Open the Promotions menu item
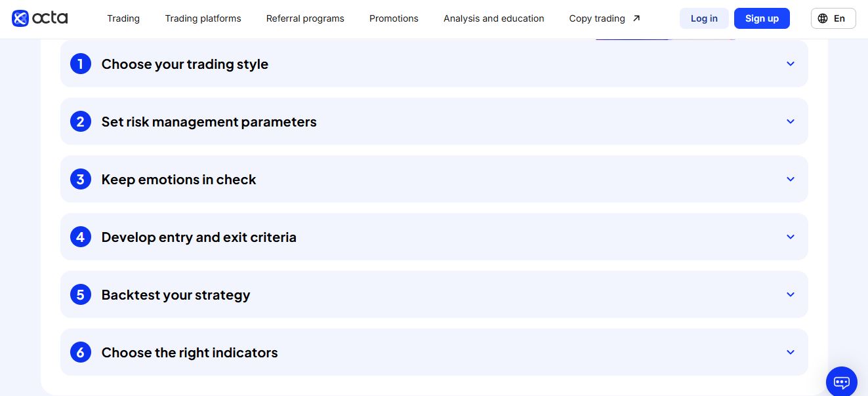The image size is (868, 396). tap(394, 18)
